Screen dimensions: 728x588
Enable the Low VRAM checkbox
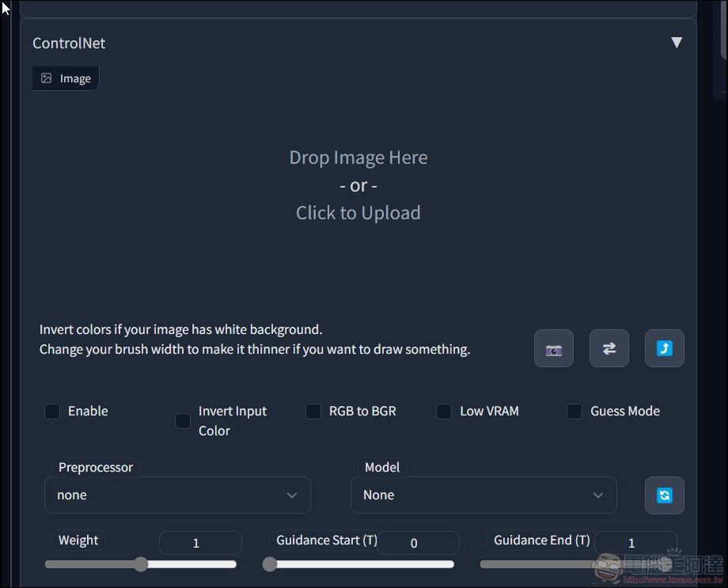point(444,411)
